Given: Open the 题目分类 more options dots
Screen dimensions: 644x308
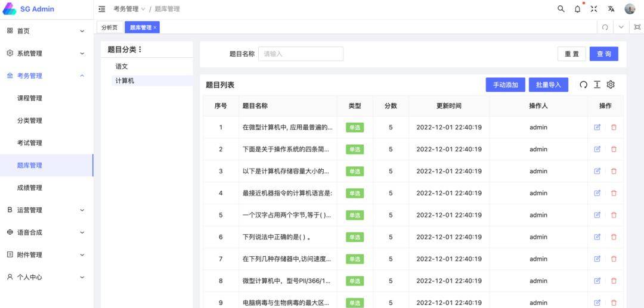Looking at the screenshot, I should click(x=140, y=49).
